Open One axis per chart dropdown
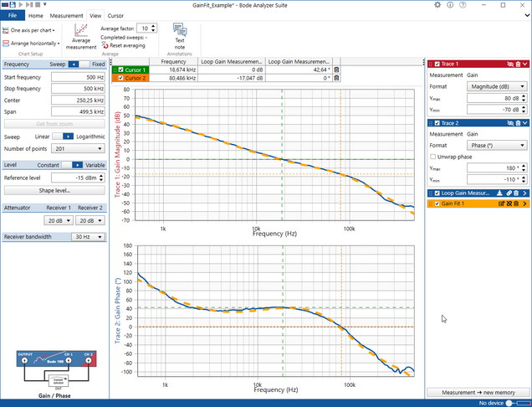 28,30
